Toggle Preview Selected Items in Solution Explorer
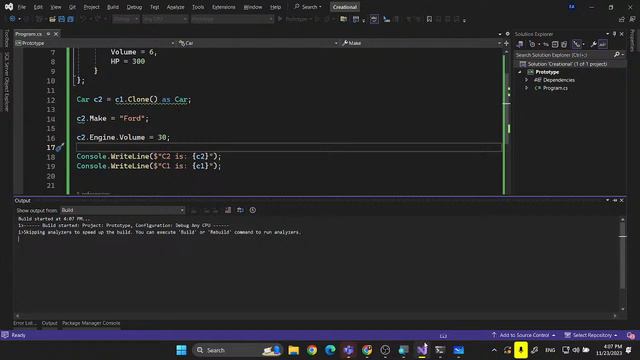The height and width of the screenshot is (360, 640). pos(602,44)
